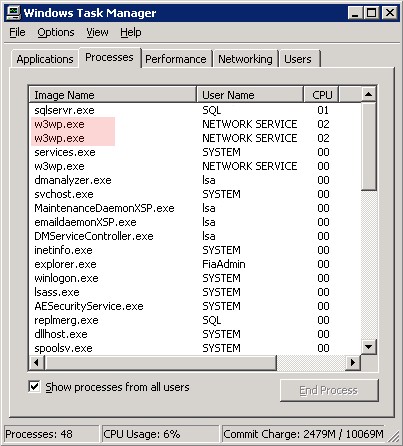403x446 pixels.
Task: Click the End Process button
Action: coord(329,390)
